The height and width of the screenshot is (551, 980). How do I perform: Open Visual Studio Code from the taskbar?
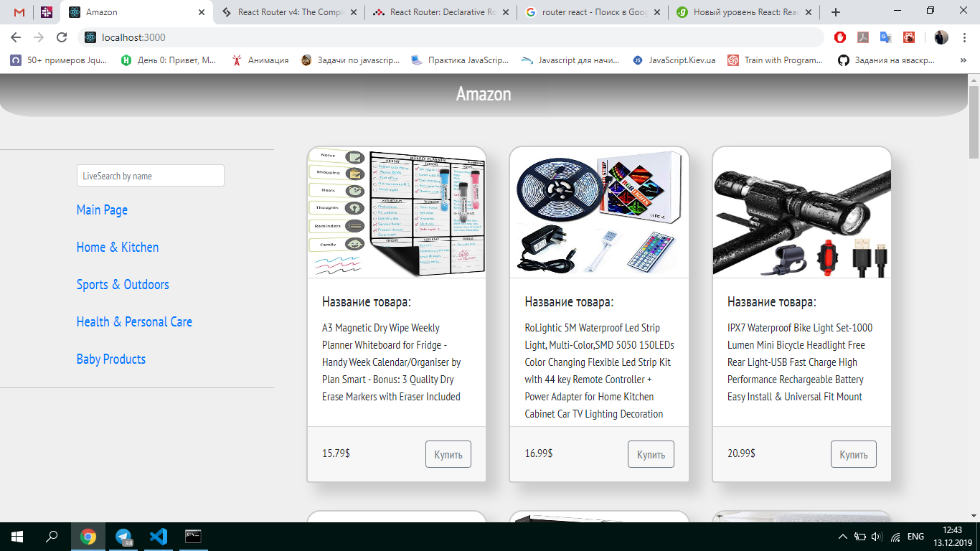click(159, 537)
